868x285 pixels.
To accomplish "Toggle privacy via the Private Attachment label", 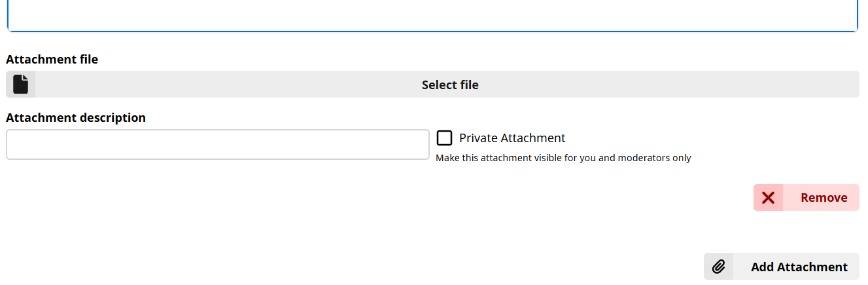I will pos(512,138).
